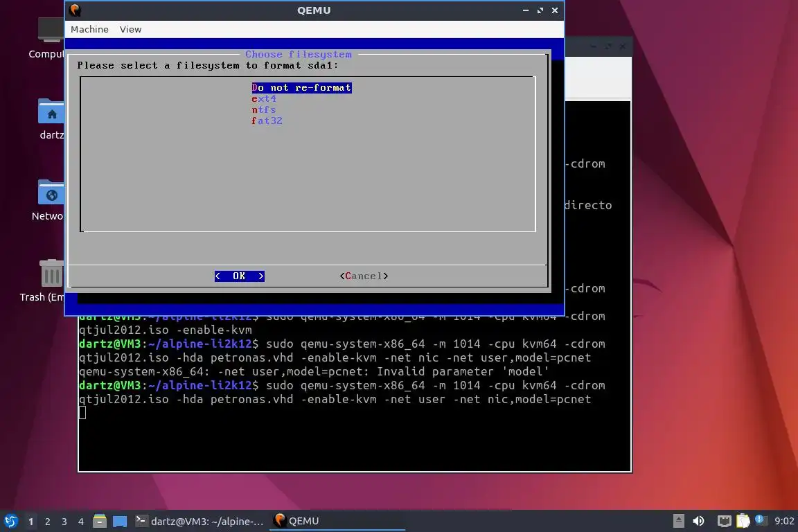Click the Cancel button in filesystem dialog

364,276
